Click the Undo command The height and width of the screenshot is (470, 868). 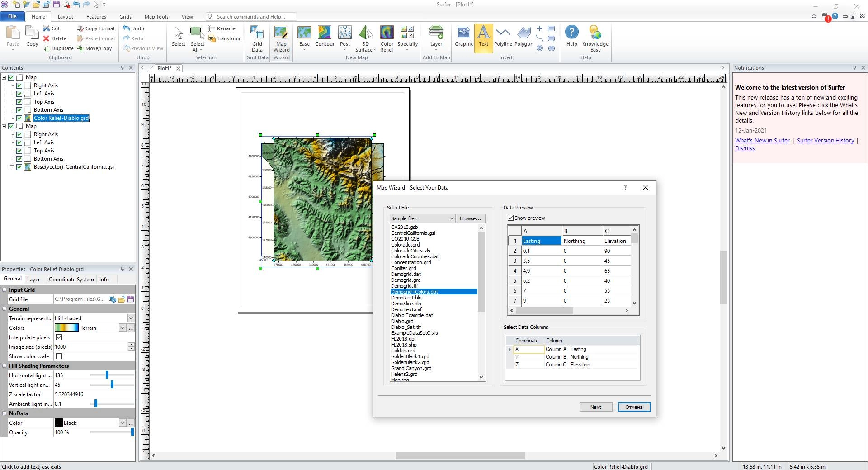(x=133, y=28)
